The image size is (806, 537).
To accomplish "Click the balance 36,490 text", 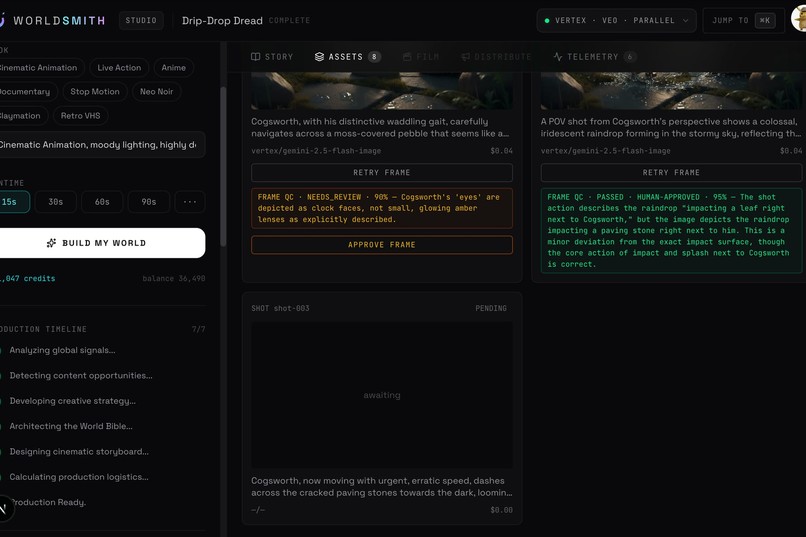I will [x=174, y=279].
